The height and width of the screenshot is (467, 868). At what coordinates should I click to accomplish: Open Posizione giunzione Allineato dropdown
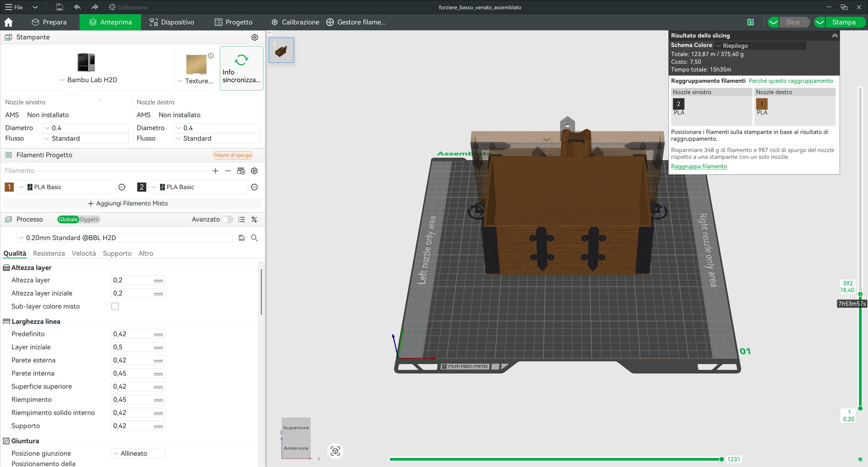pyautogui.click(x=138, y=453)
